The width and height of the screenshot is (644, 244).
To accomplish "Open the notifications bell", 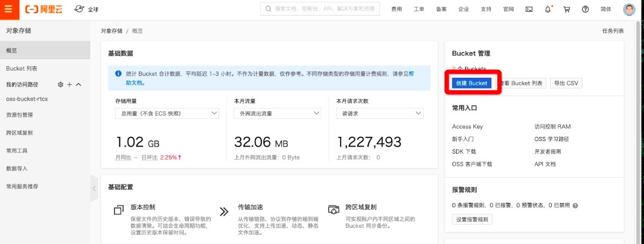I will click(548, 10).
